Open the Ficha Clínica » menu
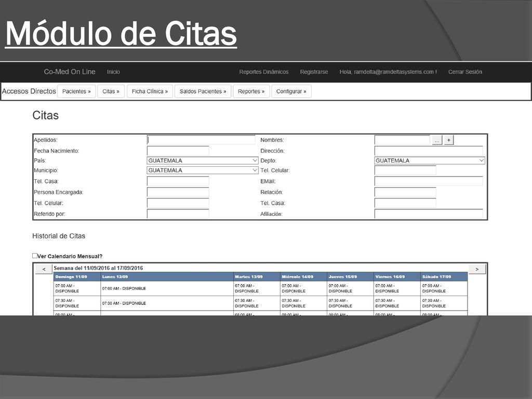 [150, 91]
